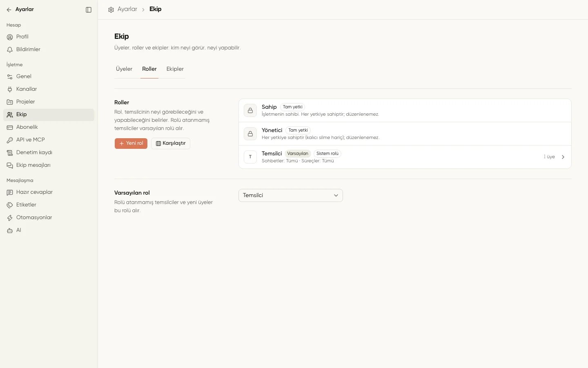588x368 pixels.
Task: Open Ekip in the sidebar menu
Action: 49,115
